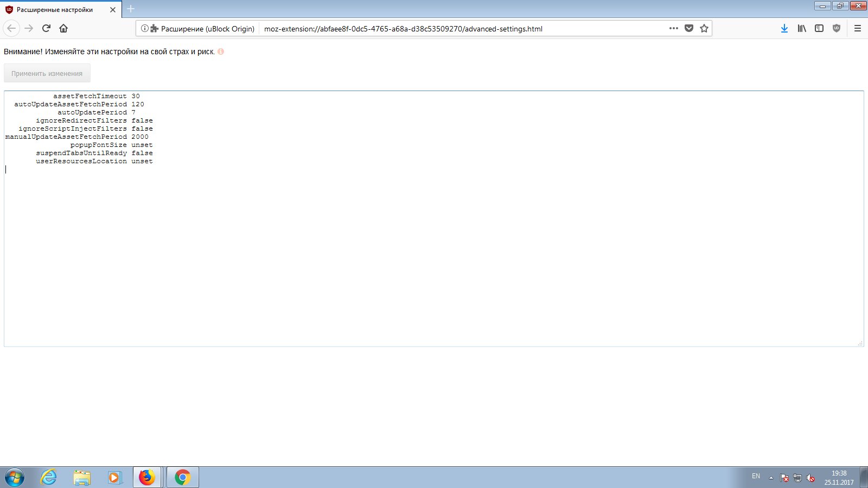Show hidden tray icons arrow
Viewport: 868px width, 488px height.
tap(771, 478)
